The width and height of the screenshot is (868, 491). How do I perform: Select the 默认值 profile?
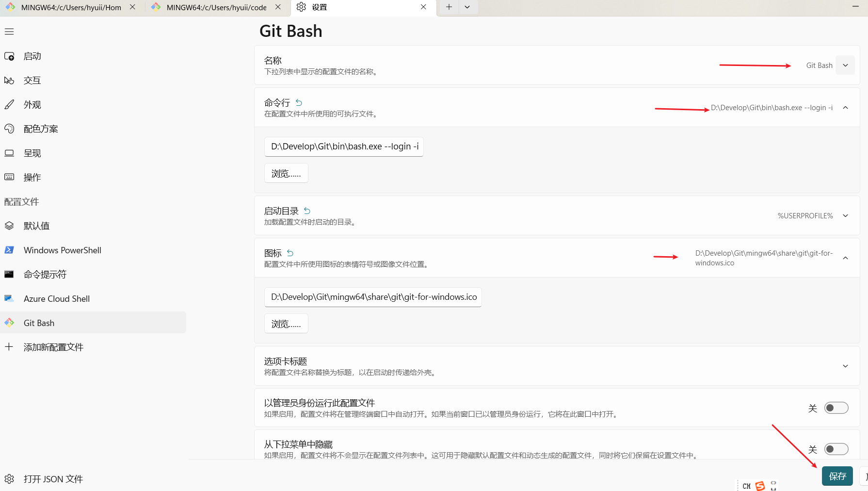(93, 226)
